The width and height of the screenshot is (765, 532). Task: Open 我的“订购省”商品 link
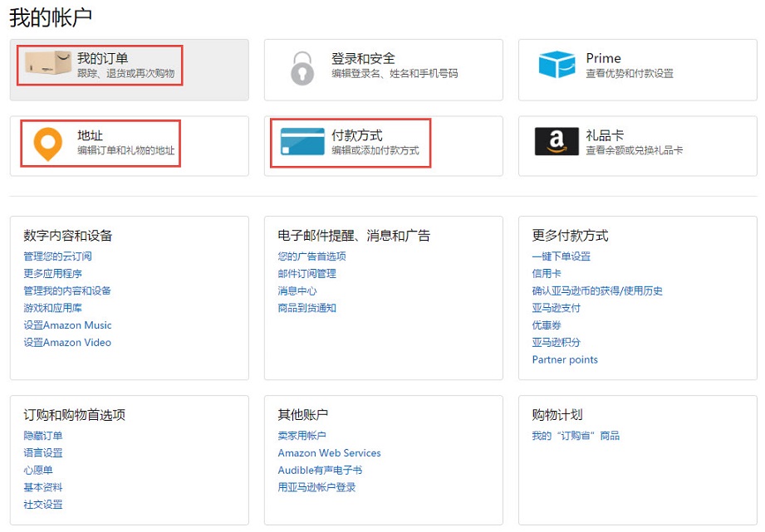point(576,436)
